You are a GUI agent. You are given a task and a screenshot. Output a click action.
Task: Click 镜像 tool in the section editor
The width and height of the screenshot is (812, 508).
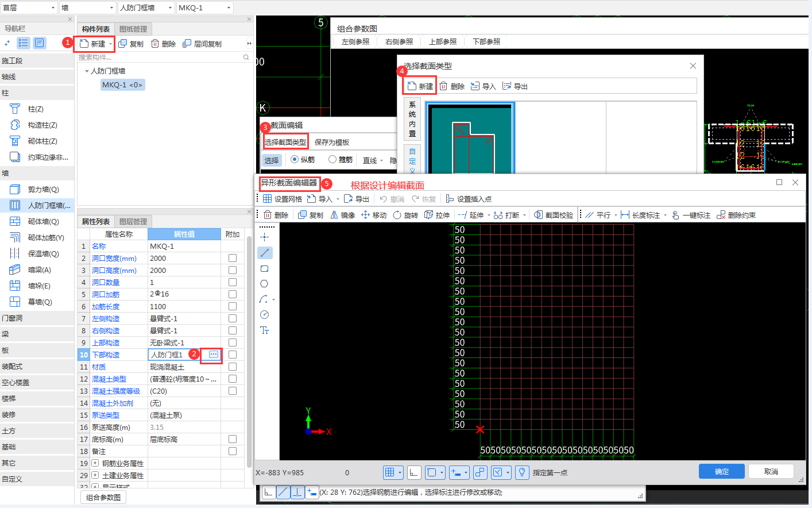point(342,215)
